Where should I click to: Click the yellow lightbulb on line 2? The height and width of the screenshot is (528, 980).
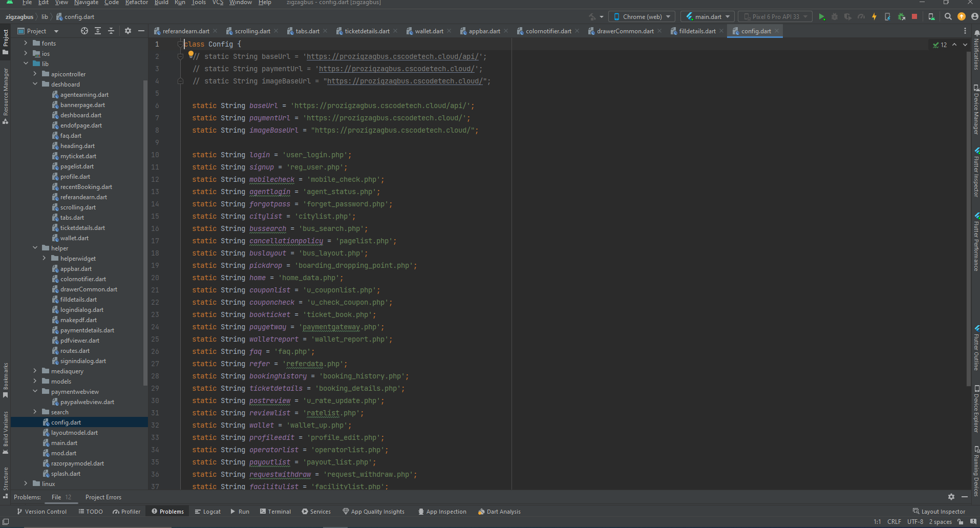[191, 54]
